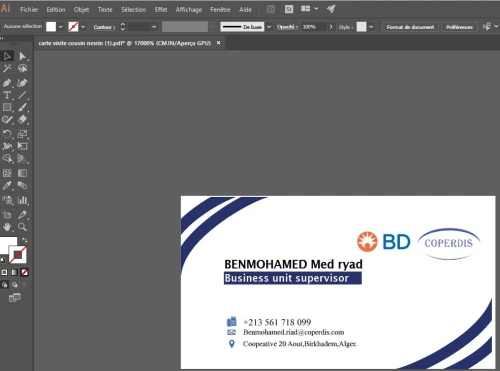Select the Pen tool

[7, 83]
